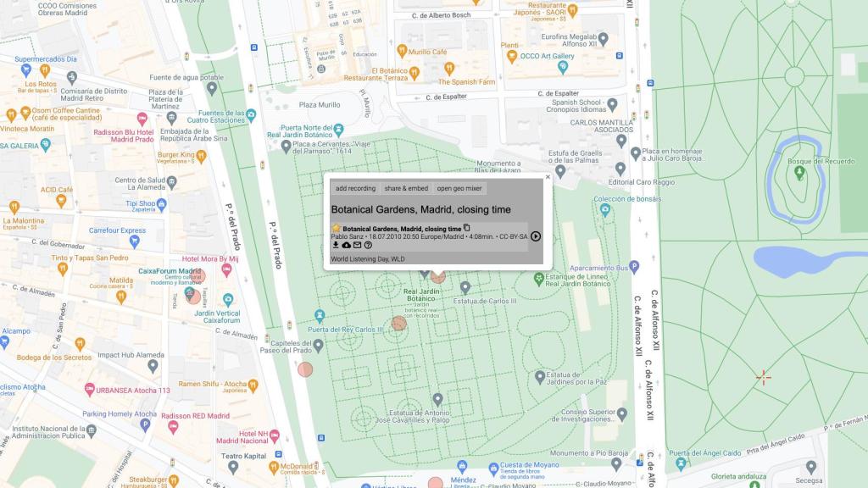868x488 pixels.
Task: Click Jardín Vertical Caixaforum pin
Action: (x=228, y=300)
